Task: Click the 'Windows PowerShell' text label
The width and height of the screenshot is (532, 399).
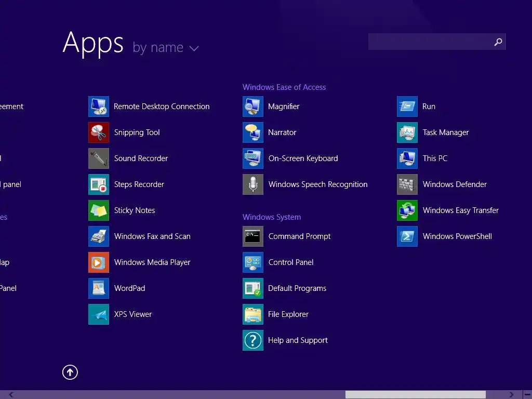Action: (457, 236)
